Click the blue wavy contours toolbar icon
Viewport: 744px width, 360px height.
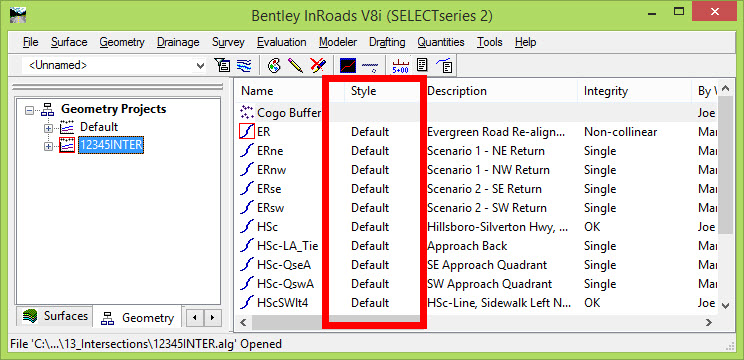[x=245, y=65]
